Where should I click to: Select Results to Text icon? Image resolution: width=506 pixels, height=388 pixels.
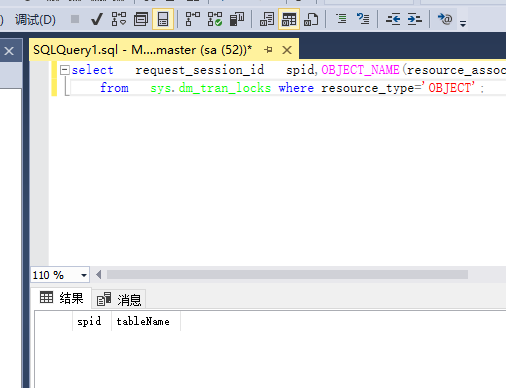[267, 19]
